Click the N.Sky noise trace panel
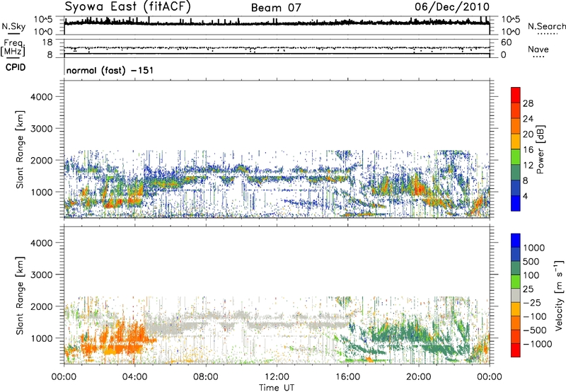This screenshot has width=566, height=392. (x=277, y=25)
